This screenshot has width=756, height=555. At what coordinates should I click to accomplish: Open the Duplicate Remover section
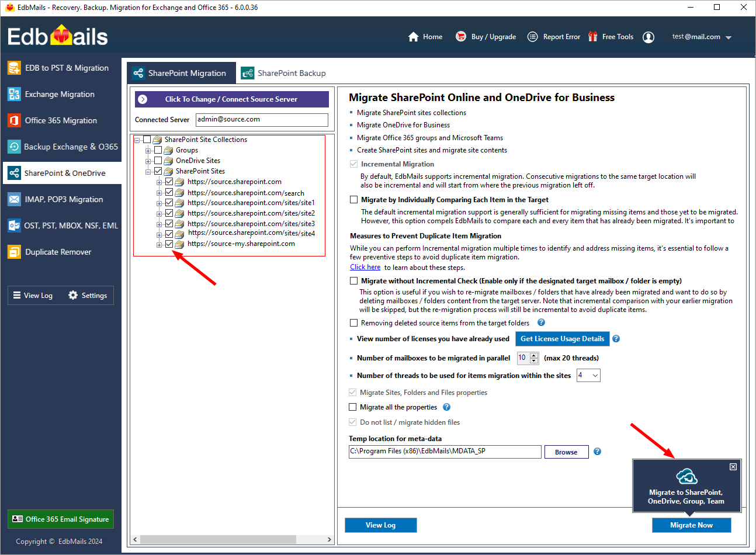click(x=61, y=252)
